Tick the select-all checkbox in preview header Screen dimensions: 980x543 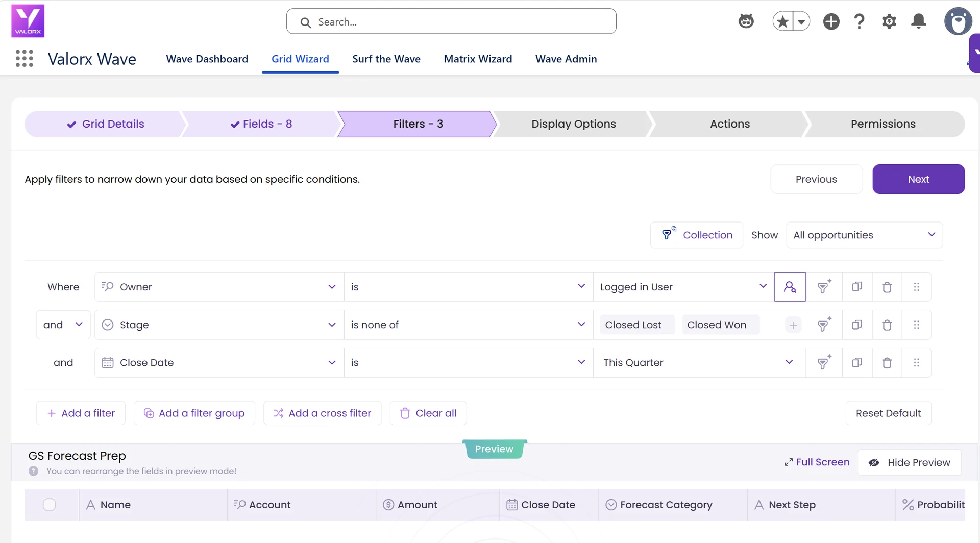click(x=50, y=505)
